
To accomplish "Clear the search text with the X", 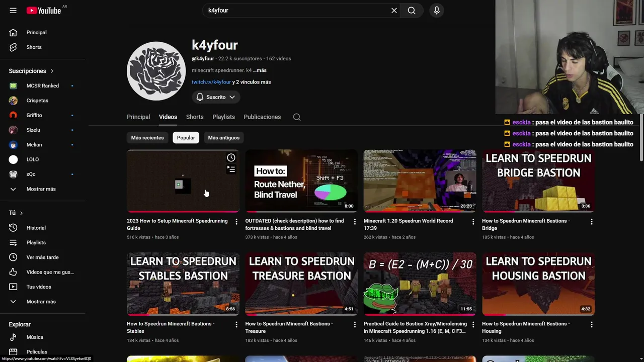I will click(394, 10).
